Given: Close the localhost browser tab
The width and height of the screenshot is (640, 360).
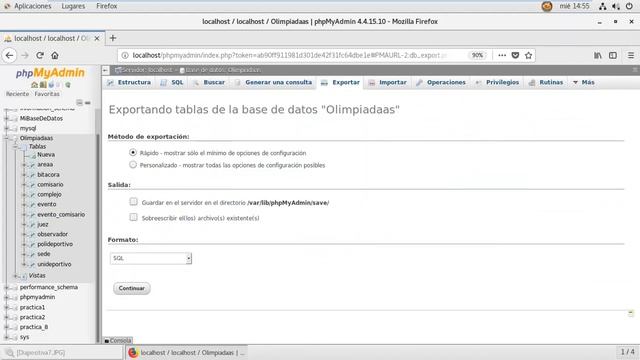Looking at the screenshot, I should 97,38.
